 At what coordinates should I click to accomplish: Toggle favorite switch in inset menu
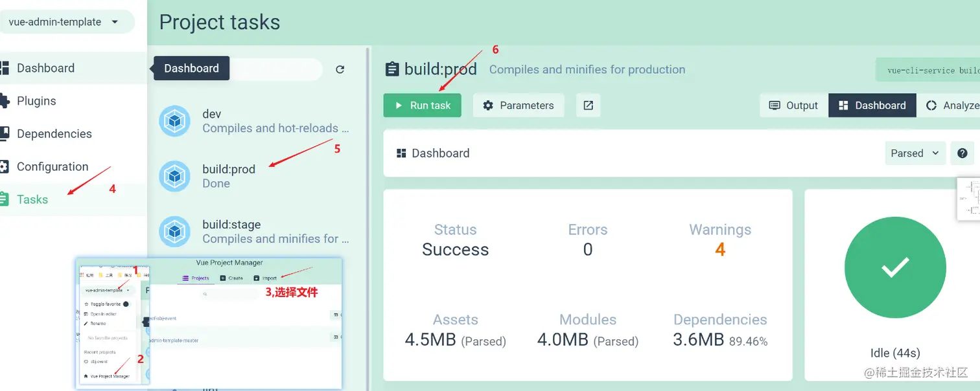(127, 304)
